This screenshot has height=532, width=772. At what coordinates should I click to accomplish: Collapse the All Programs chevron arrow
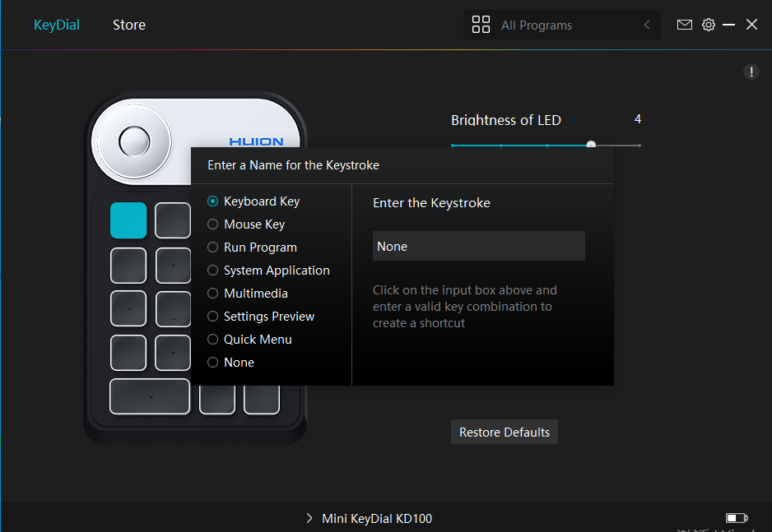[x=647, y=25]
